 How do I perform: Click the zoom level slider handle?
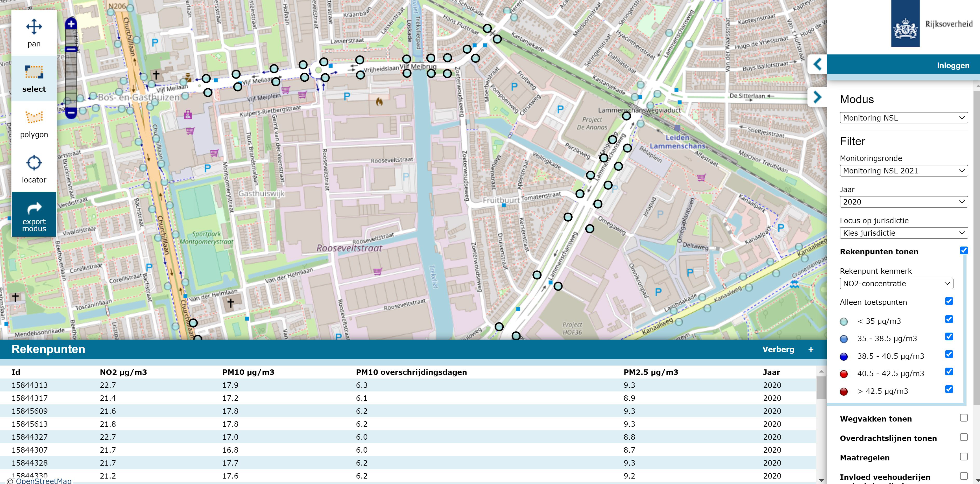71,49
